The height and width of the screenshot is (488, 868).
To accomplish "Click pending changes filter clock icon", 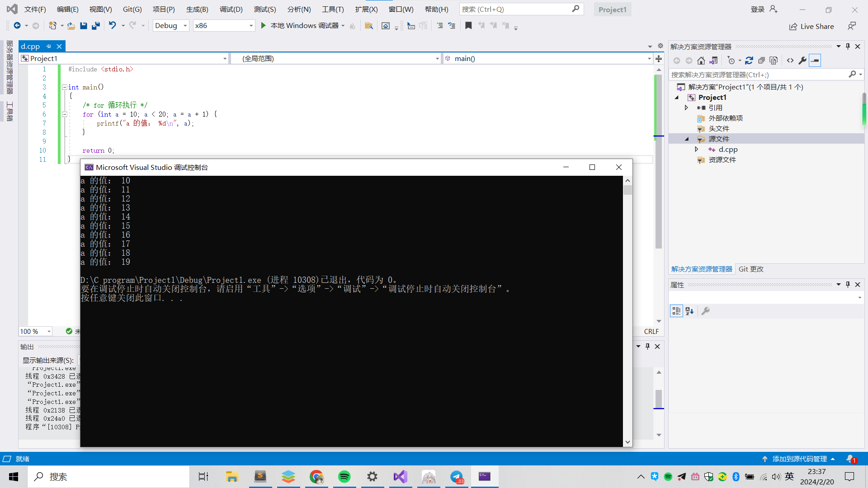I will coord(731,61).
